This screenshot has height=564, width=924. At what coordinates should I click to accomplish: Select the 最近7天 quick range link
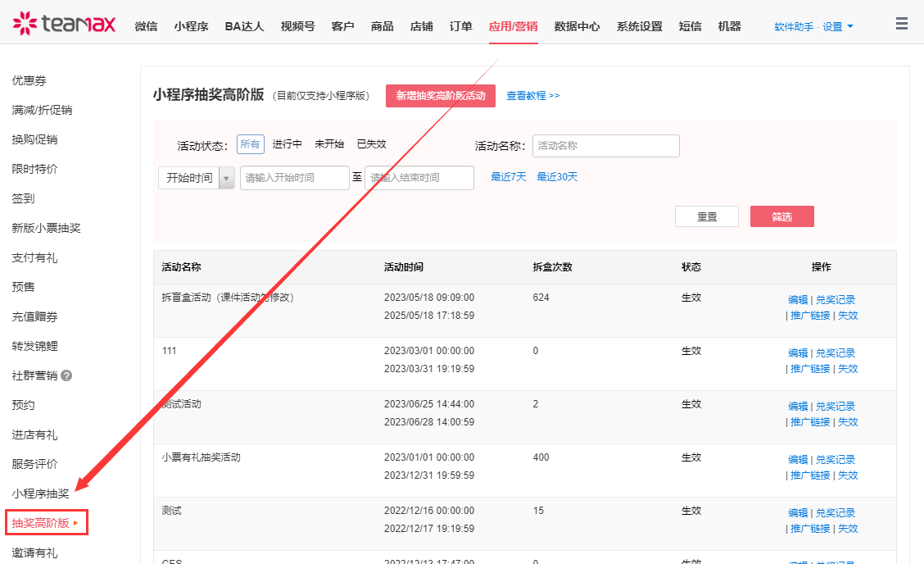[509, 177]
